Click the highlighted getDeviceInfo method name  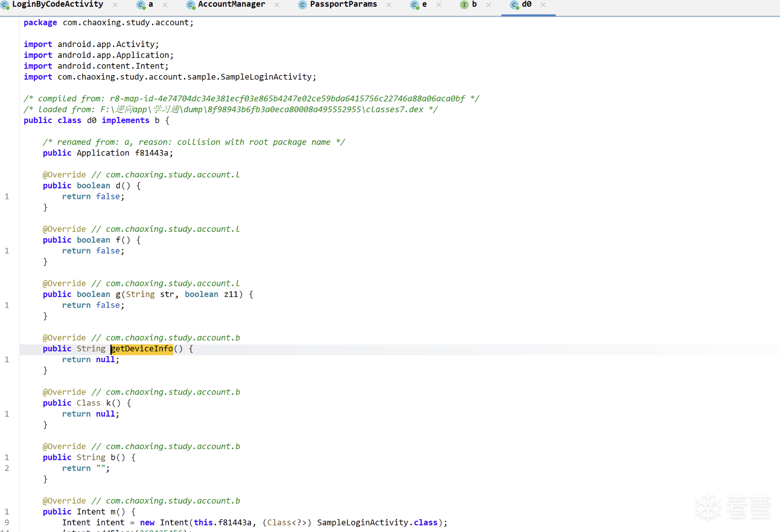142,349
